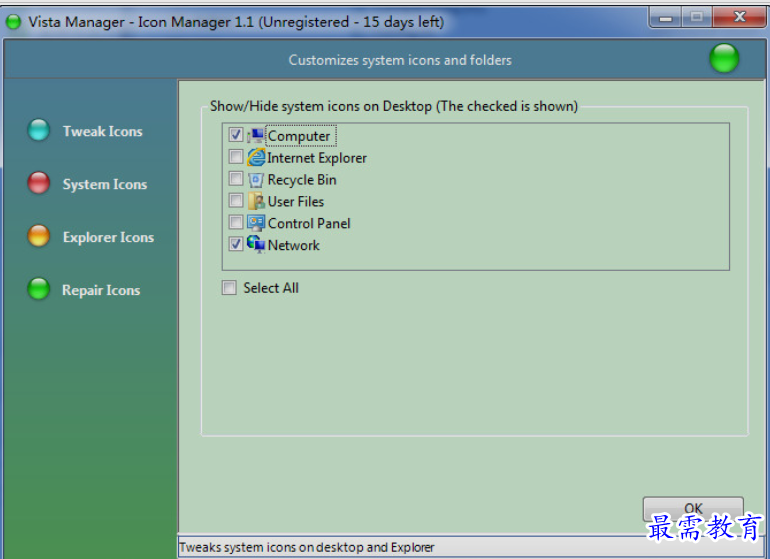Screen dimensions: 770x559
Task: Uncheck the Network checkbox
Action: pyautogui.click(x=236, y=244)
